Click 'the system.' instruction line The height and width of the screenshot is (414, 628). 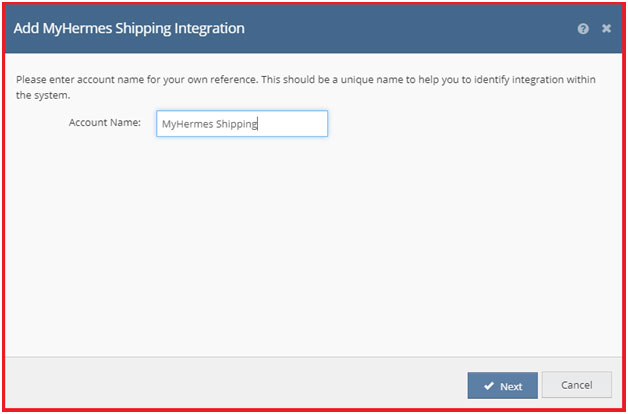(x=43, y=96)
